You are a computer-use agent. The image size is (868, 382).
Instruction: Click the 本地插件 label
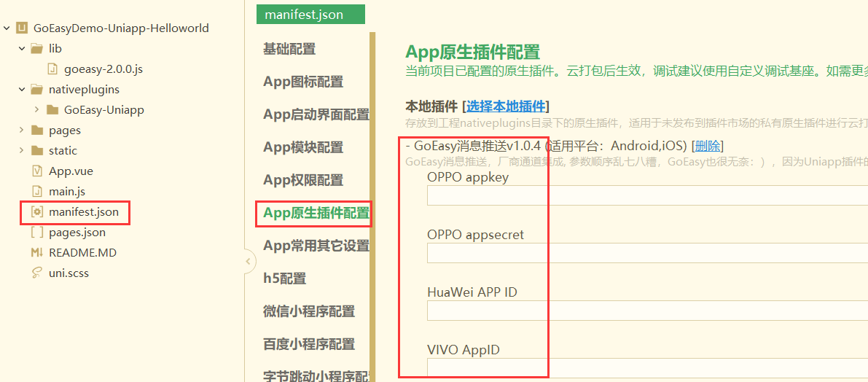(431, 106)
